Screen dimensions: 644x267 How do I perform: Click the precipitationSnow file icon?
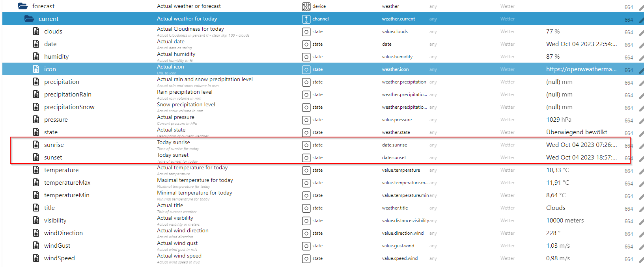click(36, 107)
